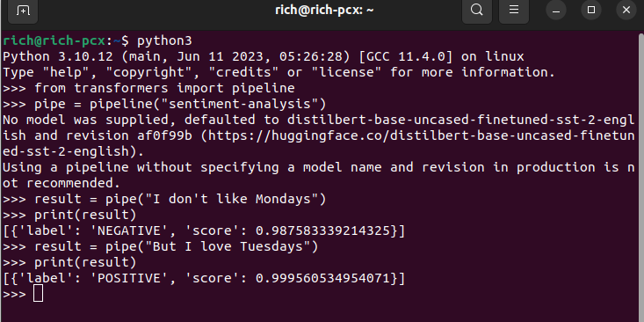Open the hamburger main menu

pos(514,10)
